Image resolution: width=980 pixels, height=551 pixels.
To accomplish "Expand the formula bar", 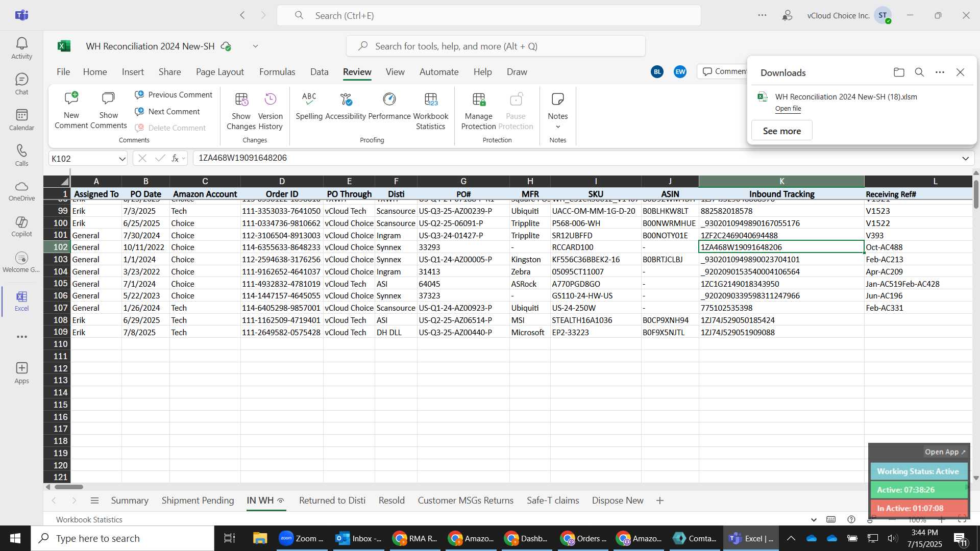I will click(x=965, y=158).
